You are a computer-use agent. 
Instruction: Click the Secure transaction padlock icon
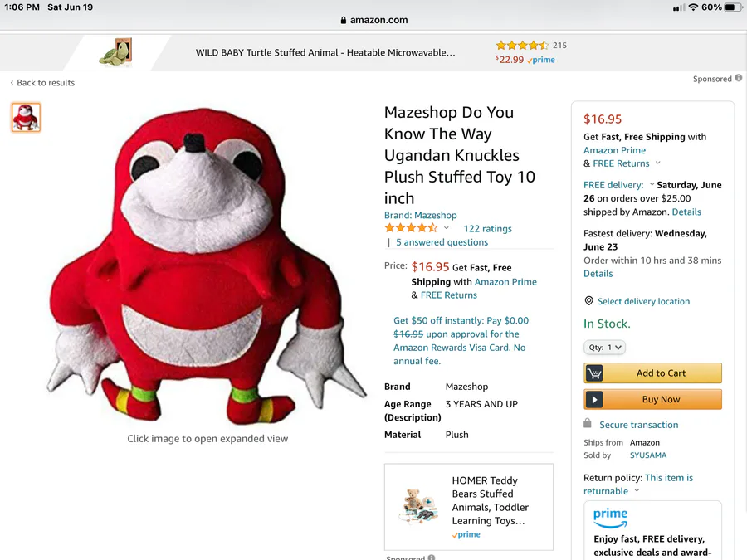click(x=588, y=424)
